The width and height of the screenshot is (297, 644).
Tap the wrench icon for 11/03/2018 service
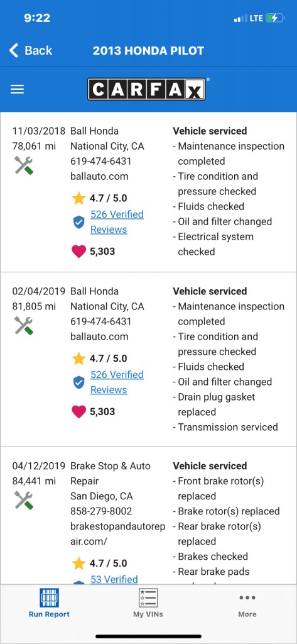click(x=23, y=165)
